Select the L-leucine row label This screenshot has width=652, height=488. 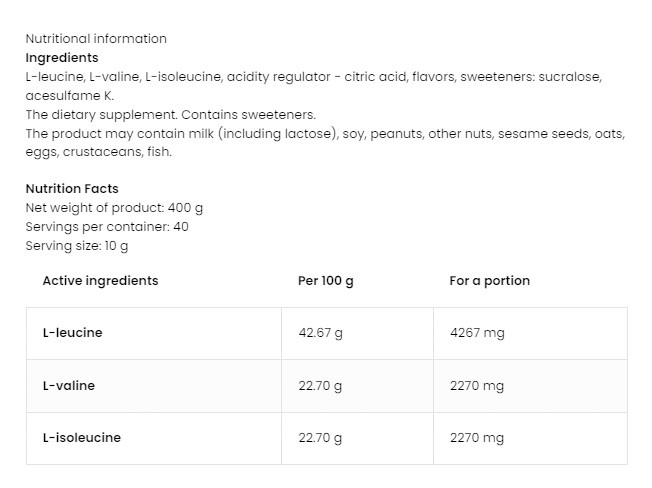[72, 333]
